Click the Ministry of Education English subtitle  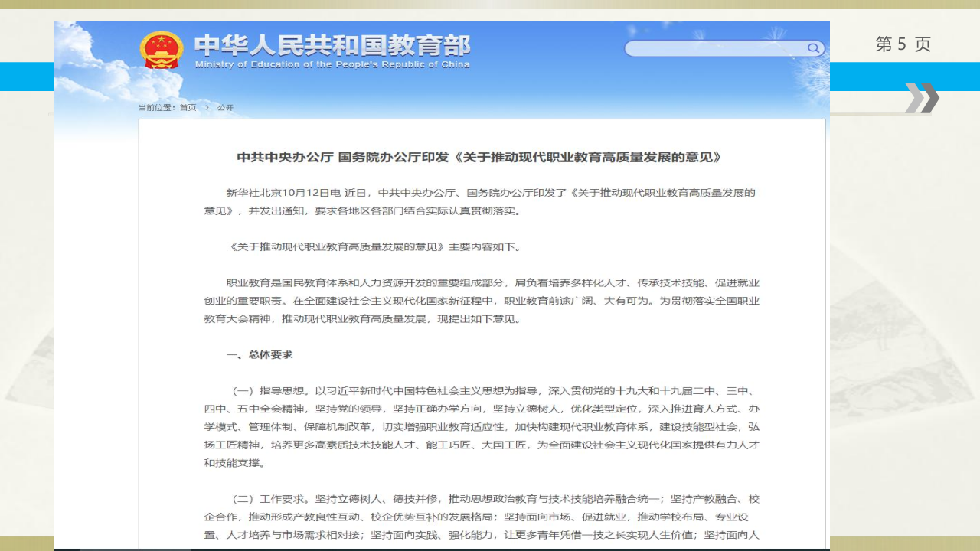[332, 64]
